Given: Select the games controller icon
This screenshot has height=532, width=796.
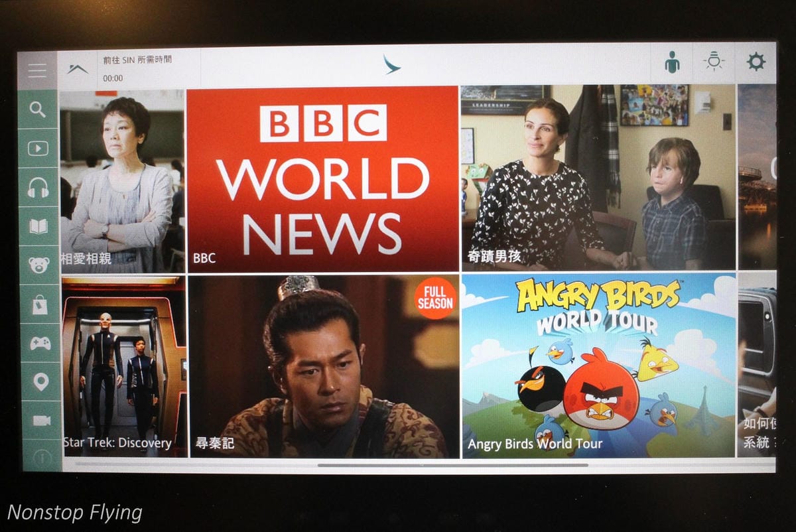Looking at the screenshot, I should click(40, 344).
